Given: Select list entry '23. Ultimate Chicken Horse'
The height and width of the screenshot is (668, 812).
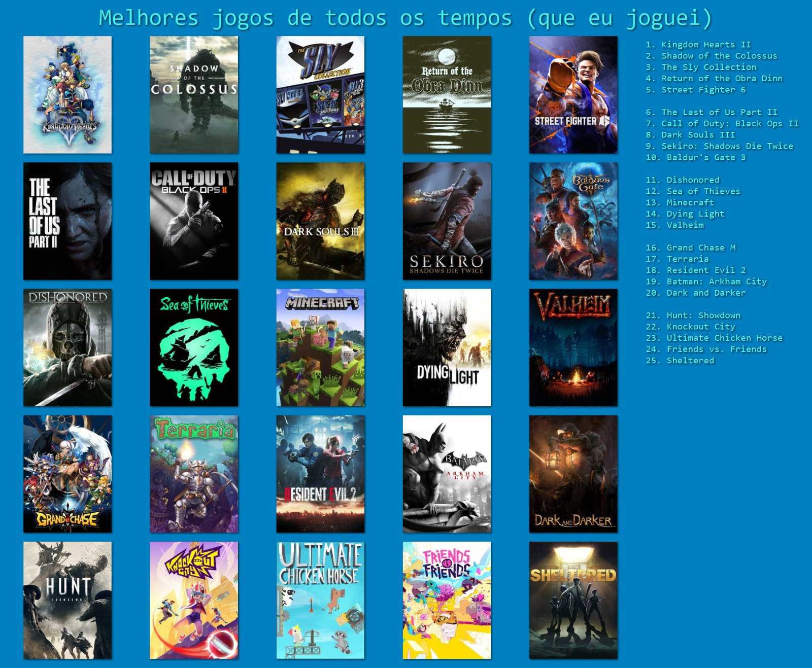Looking at the screenshot, I should [715, 338].
